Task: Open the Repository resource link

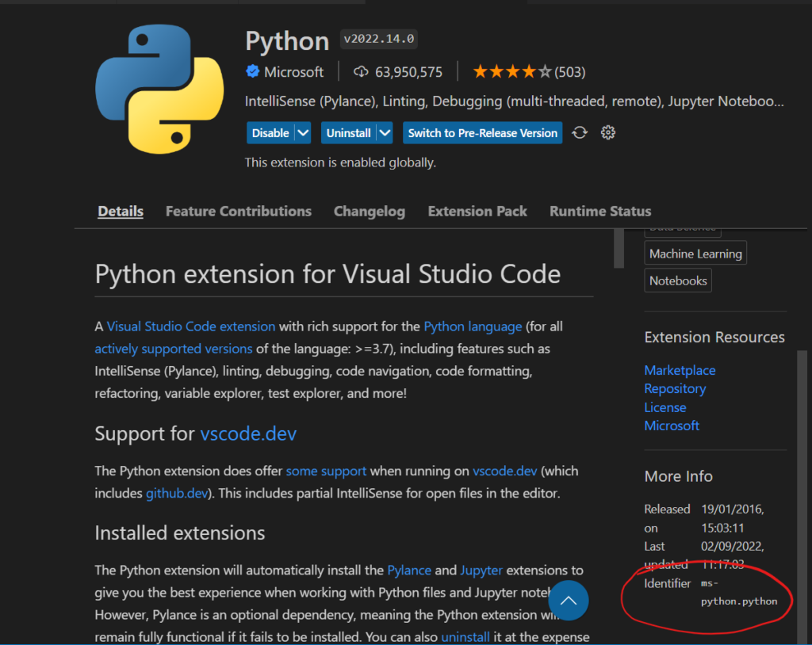Action: (x=675, y=388)
